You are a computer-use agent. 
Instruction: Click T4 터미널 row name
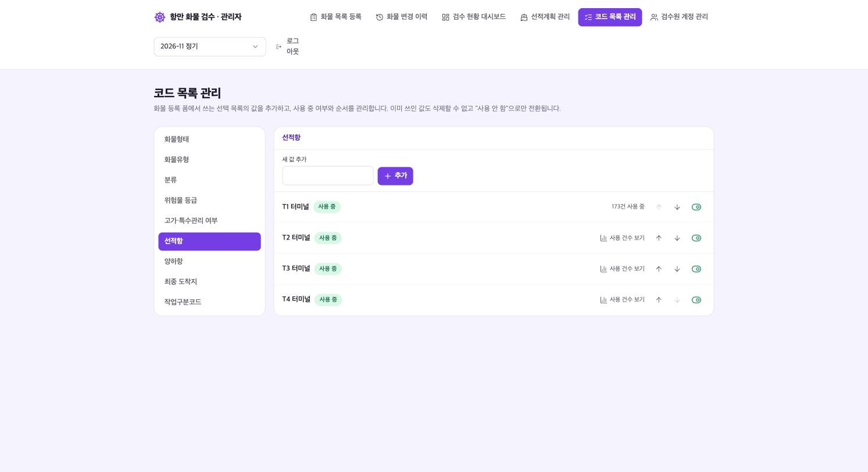click(297, 299)
